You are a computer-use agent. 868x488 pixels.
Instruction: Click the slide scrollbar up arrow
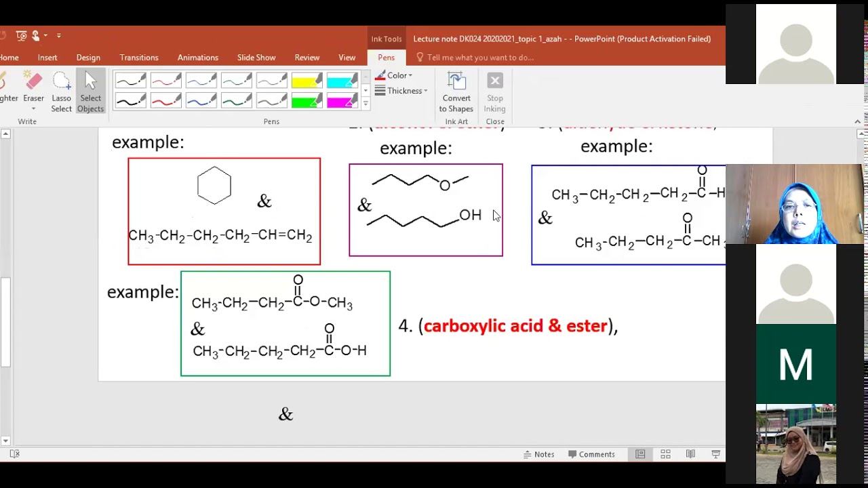(5, 134)
